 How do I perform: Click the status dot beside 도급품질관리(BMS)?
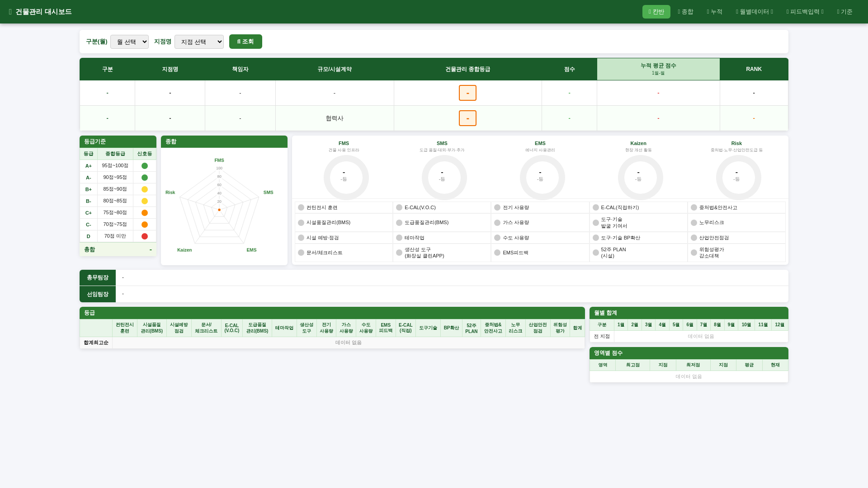pyautogui.click(x=399, y=223)
